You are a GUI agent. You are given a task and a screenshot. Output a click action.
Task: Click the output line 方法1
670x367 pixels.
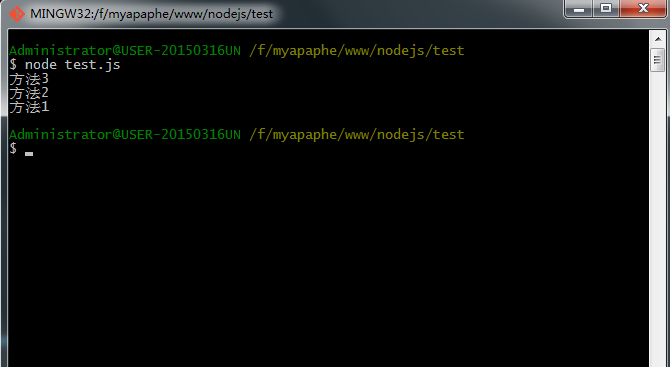tap(29, 107)
